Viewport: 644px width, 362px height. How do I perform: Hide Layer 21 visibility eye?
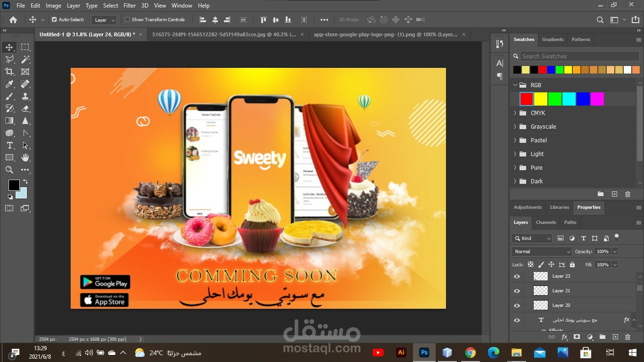[x=517, y=291]
